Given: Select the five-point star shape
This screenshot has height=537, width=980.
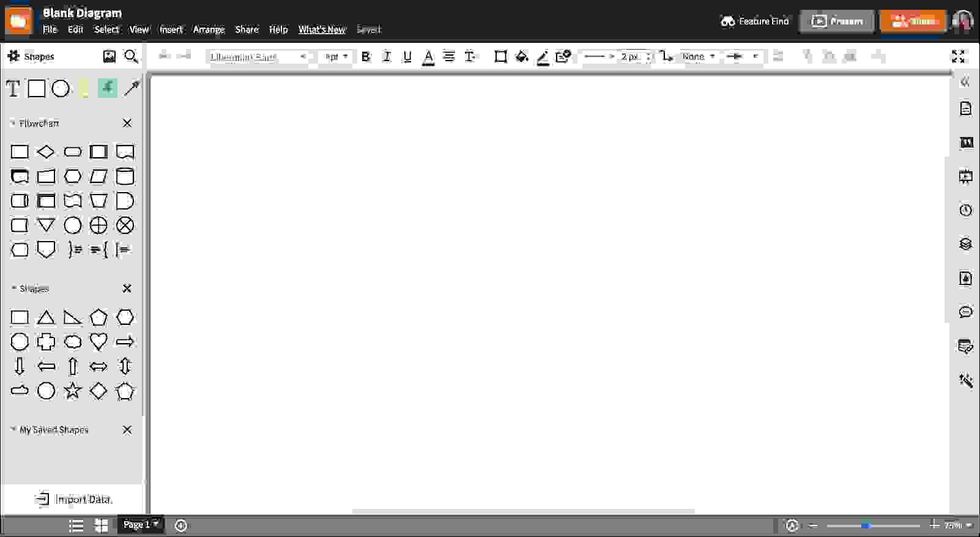Looking at the screenshot, I should click(72, 391).
